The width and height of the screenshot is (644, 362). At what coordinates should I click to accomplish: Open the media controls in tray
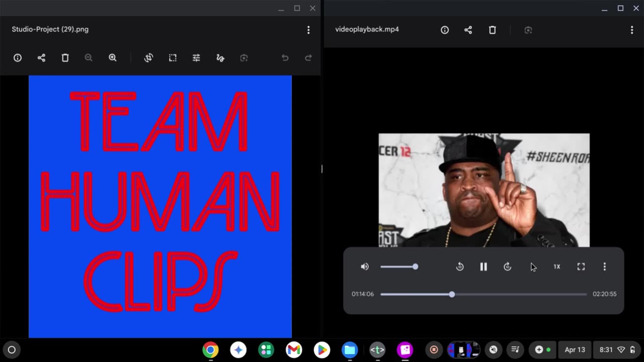(x=515, y=350)
